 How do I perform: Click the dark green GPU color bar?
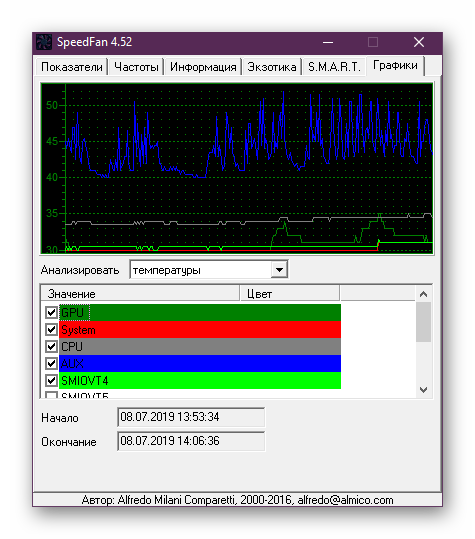(200, 312)
